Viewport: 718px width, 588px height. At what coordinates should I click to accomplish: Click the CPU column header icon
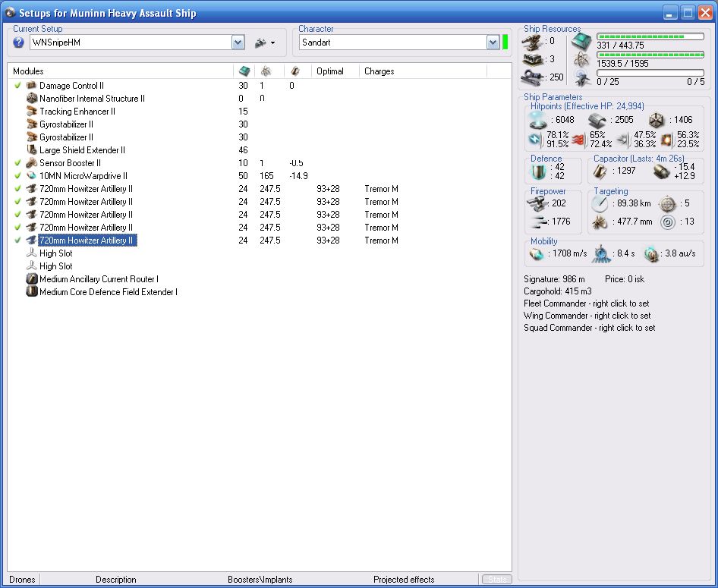244,71
